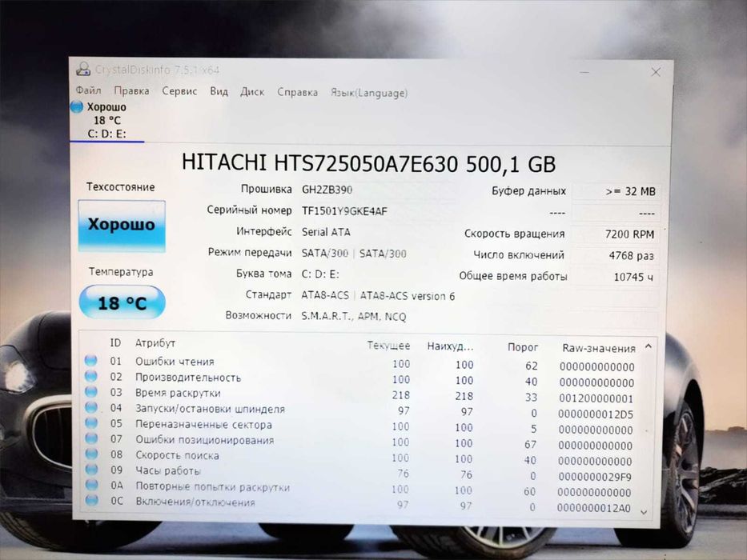747x560 pixels.
Task: Click the status icon for Переназначенные сектора
Action: [91, 423]
